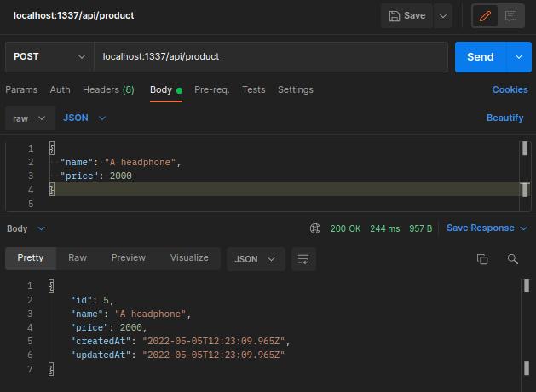Open the raw body type dropdown
Viewport: 536px width, 392px height.
[30, 118]
